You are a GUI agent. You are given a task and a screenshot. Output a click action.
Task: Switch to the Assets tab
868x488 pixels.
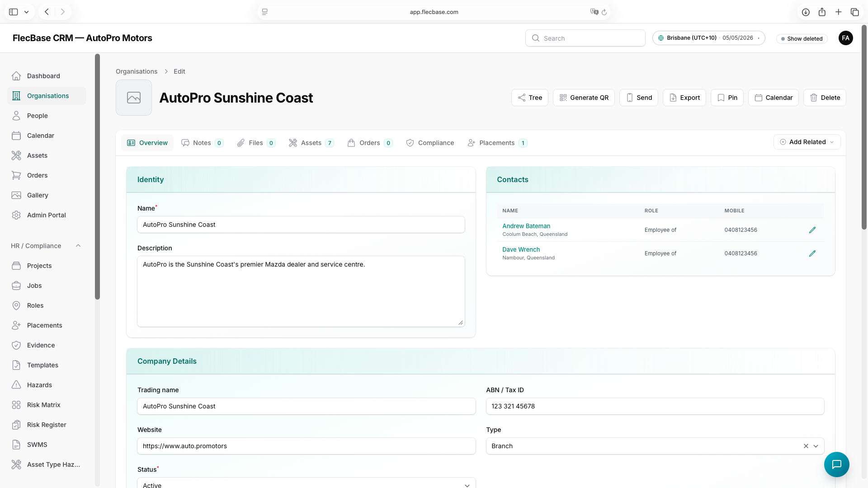pos(311,143)
